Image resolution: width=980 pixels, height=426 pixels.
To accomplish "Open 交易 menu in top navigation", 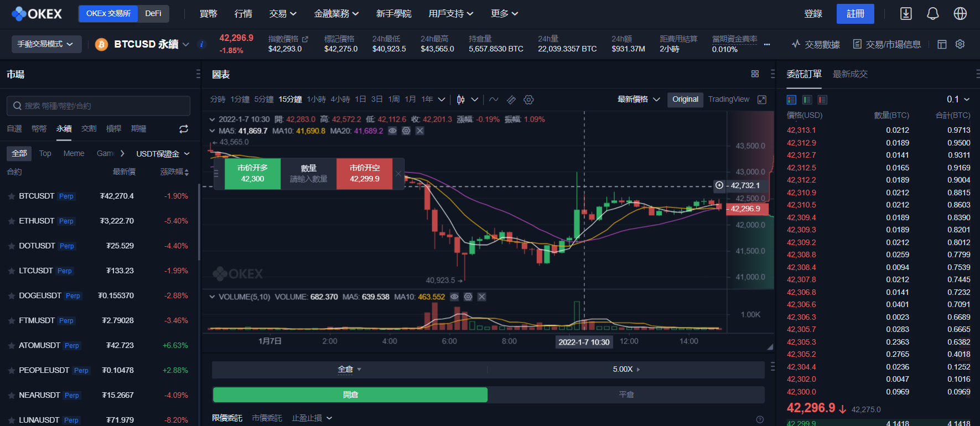I will (x=283, y=13).
